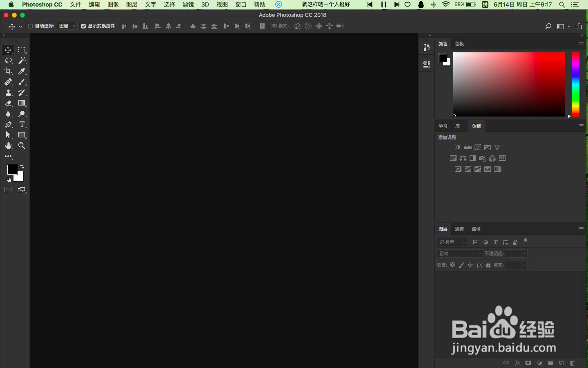Toggle transparency lock in the Layers panel
Image resolution: width=588 pixels, height=368 pixels.
click(452, 265)
